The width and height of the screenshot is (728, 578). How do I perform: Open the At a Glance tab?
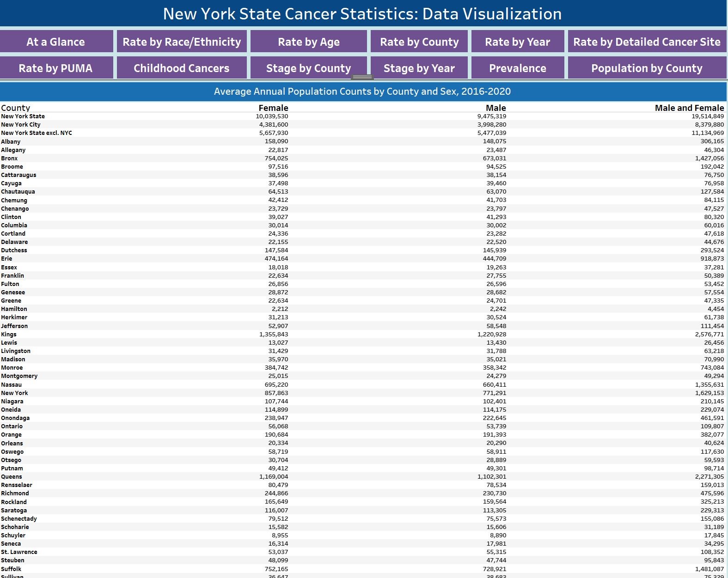tap(56, 42)
